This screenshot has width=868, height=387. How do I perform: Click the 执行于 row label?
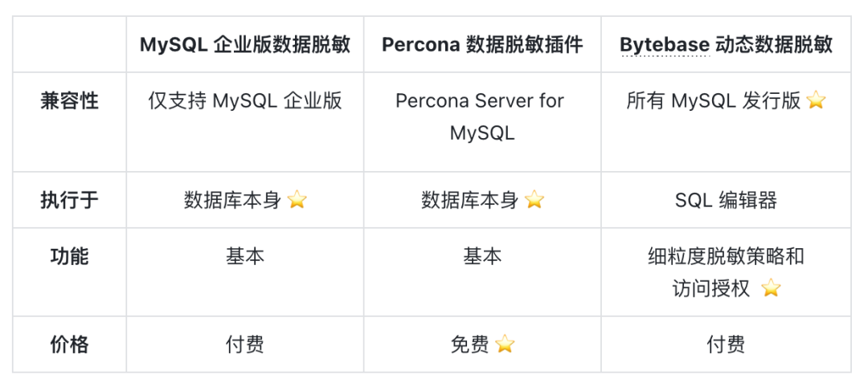click(69, 200)
